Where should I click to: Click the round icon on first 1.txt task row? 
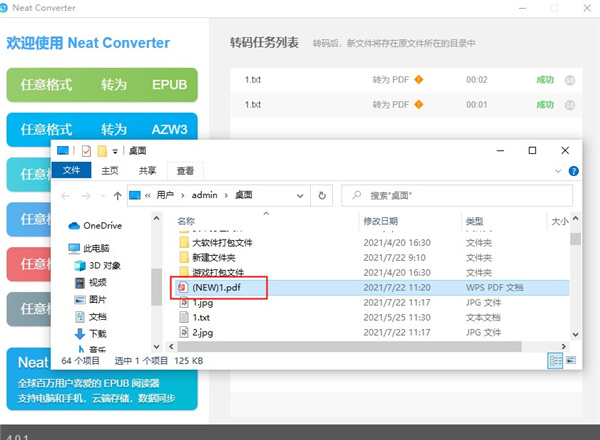[570, 80]
